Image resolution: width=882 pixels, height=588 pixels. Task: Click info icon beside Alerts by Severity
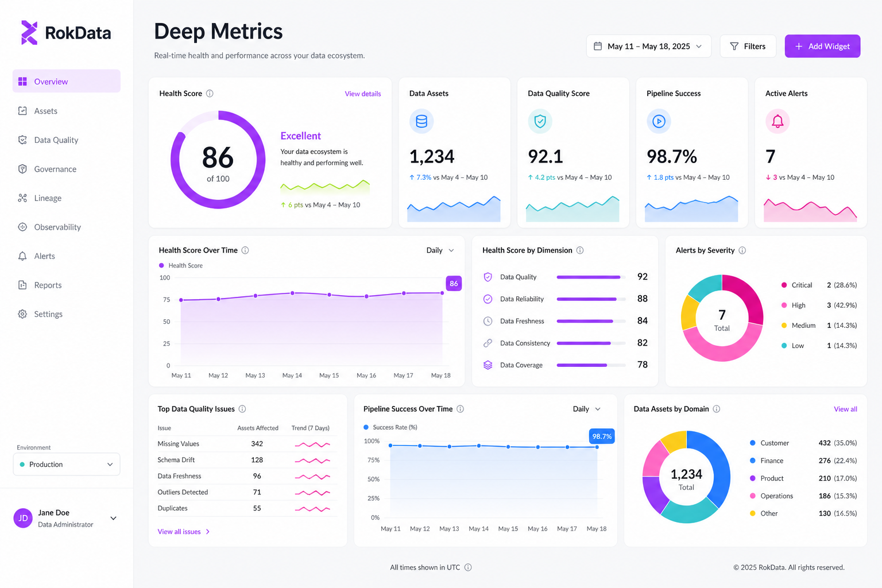[x=742, y=250]
